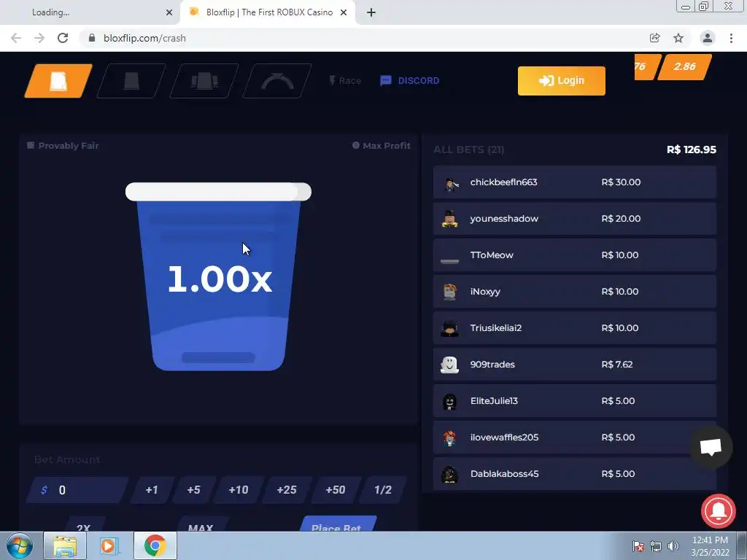Share this page icon

click(654, 38)
